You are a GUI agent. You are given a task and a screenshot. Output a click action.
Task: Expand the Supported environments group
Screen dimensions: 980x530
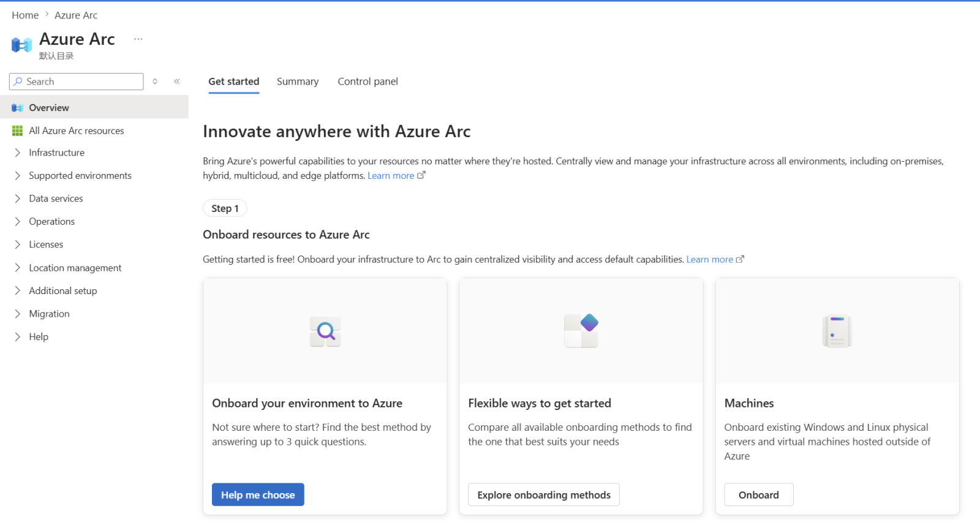(x=18, y=176)
